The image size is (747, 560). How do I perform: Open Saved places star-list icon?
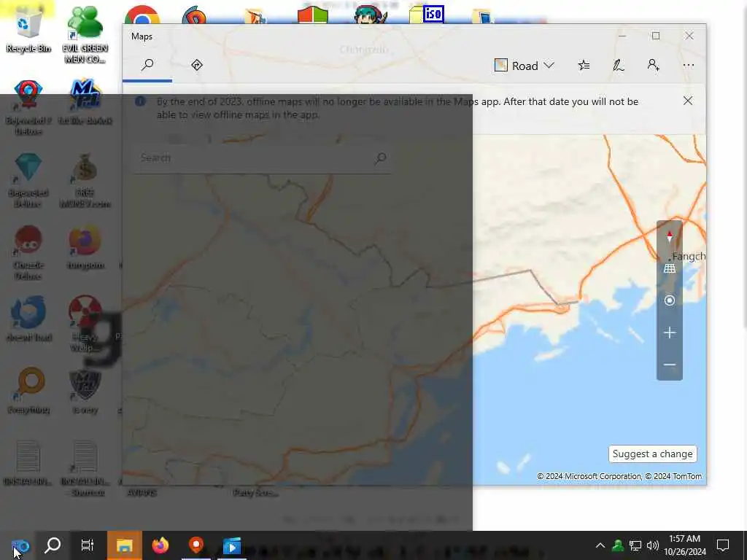pos(584,65)
